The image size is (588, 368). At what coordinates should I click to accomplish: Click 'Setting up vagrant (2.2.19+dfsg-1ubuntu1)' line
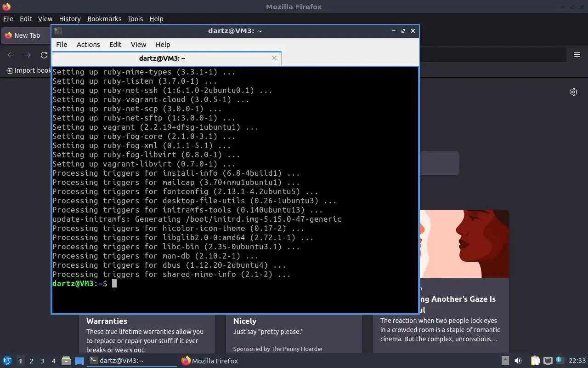coord(155,127)
